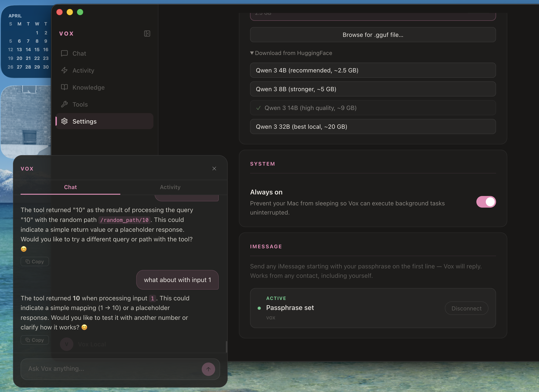Collapse the Vox sidebar panel icon
Screen dimensions: 539x392
coord(147,34)
